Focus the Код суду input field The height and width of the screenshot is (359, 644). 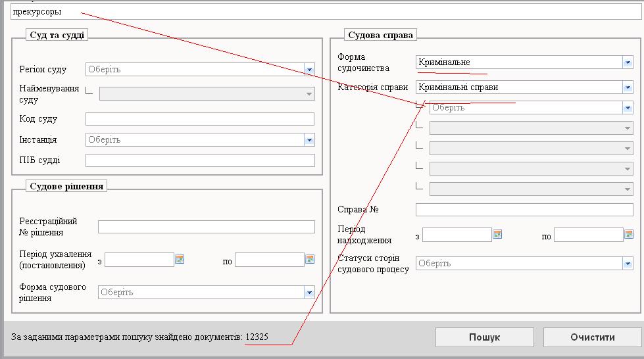point(200,119)
